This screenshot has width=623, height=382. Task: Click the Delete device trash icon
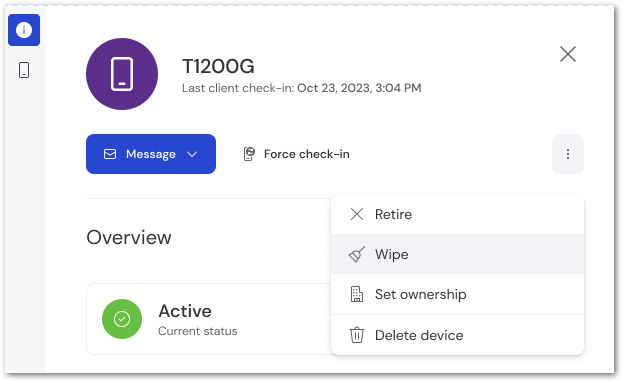(x=356, y=335)
